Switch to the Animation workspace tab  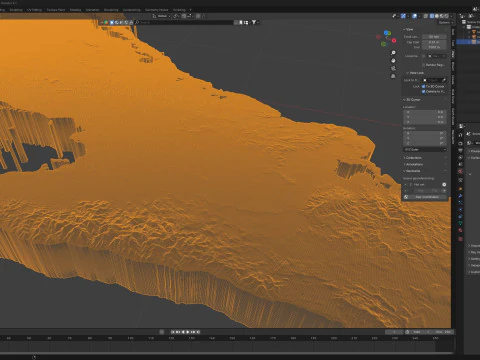[92, 10]
